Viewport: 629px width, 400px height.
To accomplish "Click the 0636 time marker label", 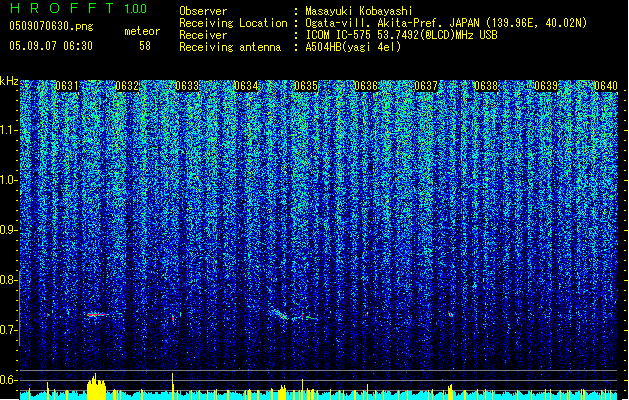I will coord(366,86).
